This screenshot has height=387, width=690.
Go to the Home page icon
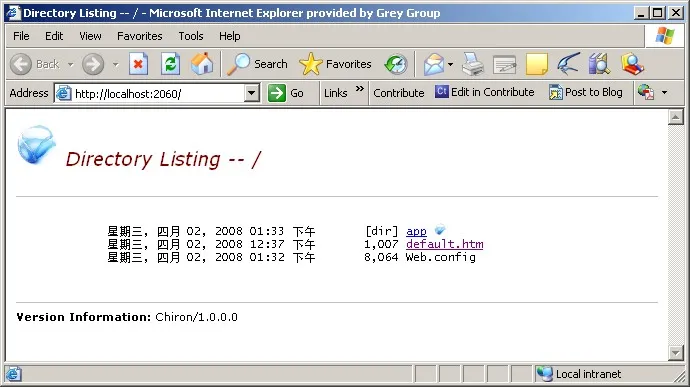click(202, 64)
